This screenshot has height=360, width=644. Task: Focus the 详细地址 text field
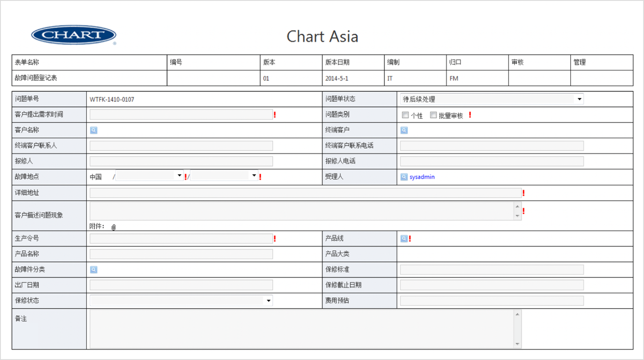(x=305, y=193)
